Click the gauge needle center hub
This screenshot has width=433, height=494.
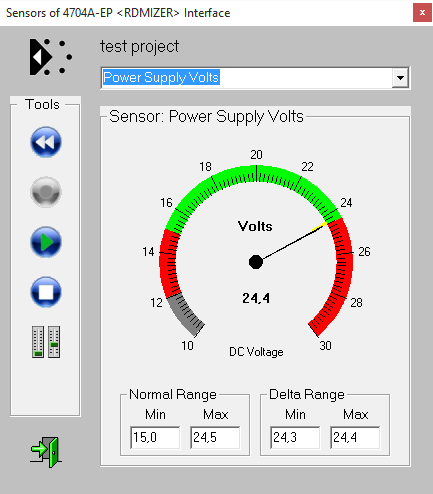click(x=256, y=262)
